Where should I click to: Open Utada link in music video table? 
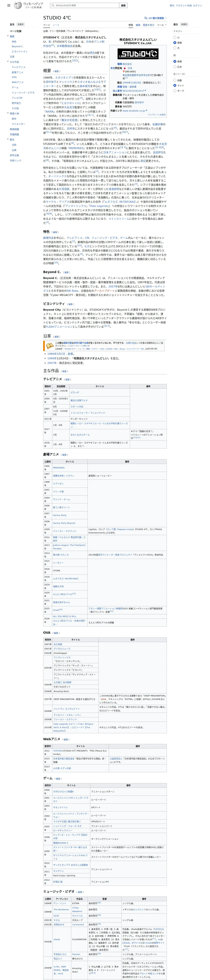[56, 939]
